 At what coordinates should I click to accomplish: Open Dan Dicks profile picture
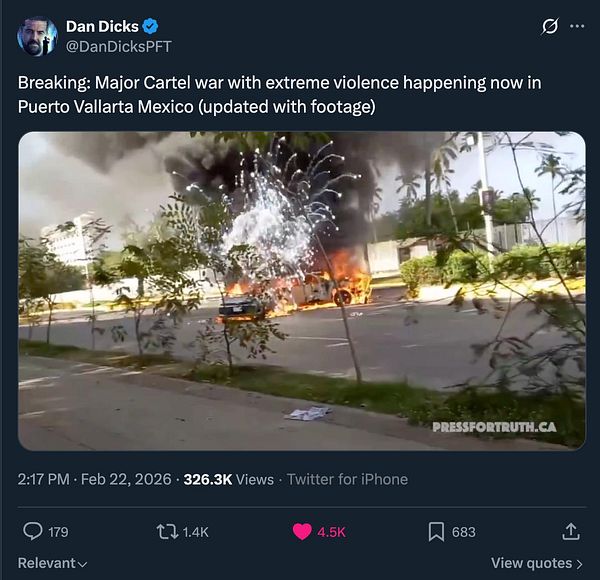click(37, 36)
